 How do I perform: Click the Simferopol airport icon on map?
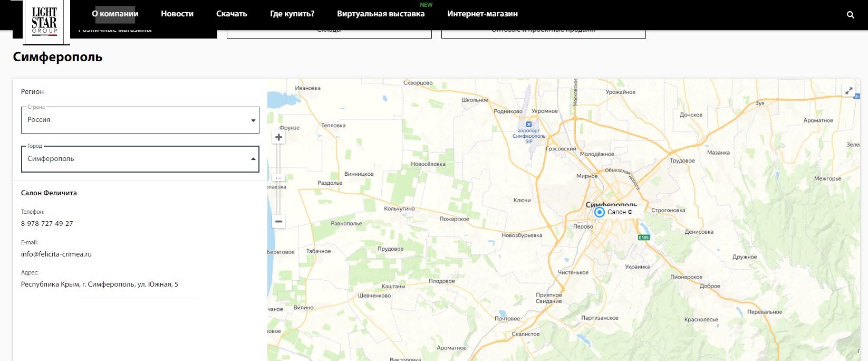point(529,125)
